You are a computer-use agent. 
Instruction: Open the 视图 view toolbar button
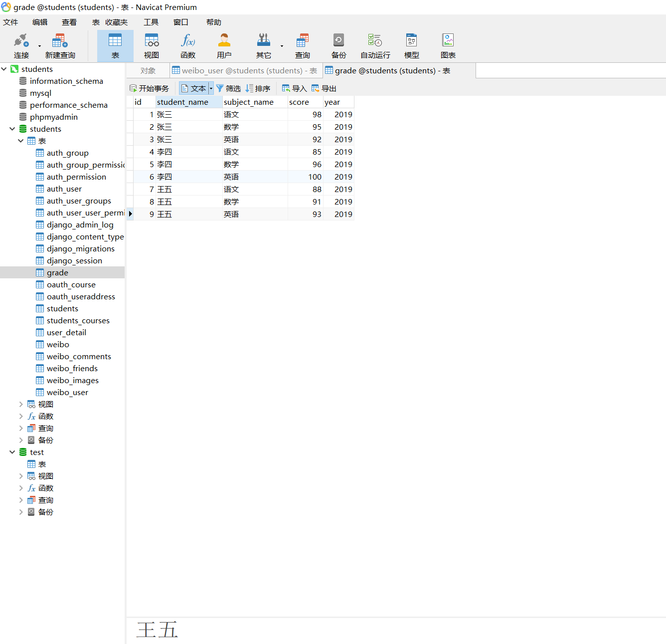tap(152, 46)
